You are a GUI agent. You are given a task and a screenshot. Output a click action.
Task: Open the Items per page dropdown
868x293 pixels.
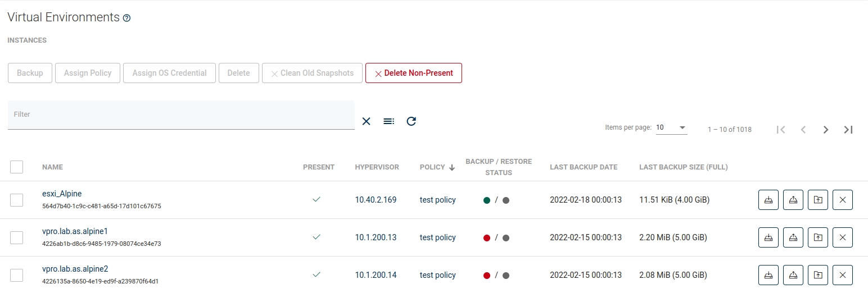(671, 128)
